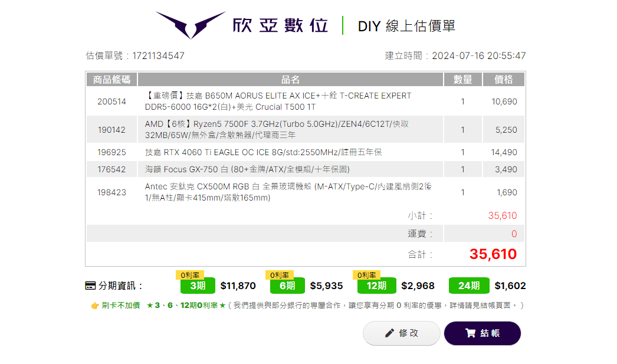The height and width of the screenshot is (364, 617).
Task: Click the 運費 shipping value 0
Action: (x=514, y=234)
